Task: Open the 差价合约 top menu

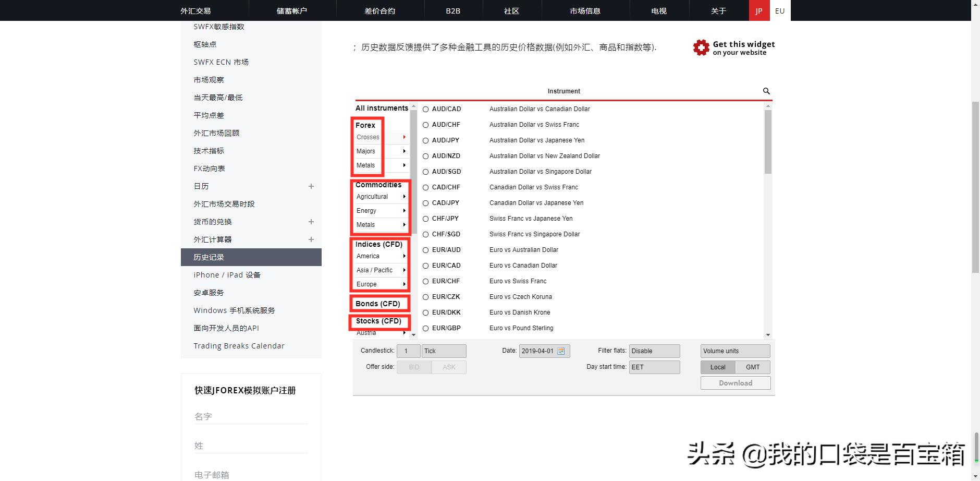Action: pos(380,10)
